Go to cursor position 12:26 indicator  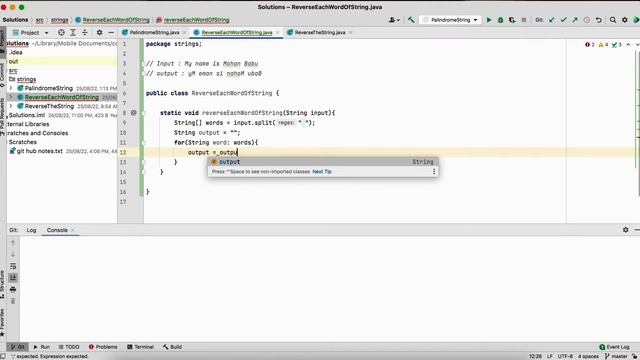535,356
